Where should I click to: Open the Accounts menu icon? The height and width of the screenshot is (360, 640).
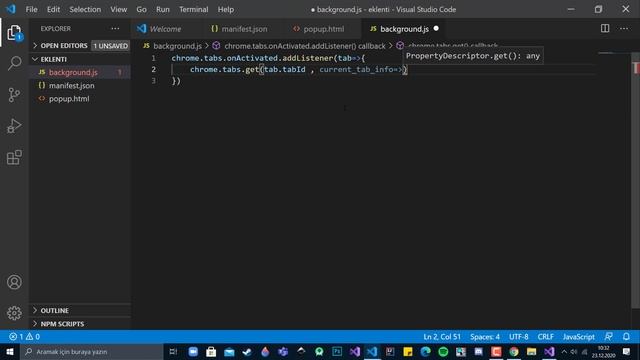click(14, 282)
